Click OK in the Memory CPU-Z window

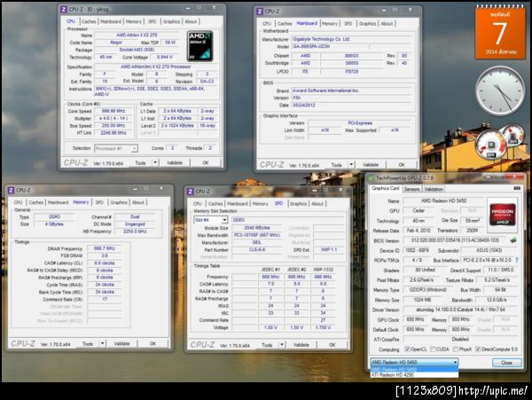click(x=153, y=344)
